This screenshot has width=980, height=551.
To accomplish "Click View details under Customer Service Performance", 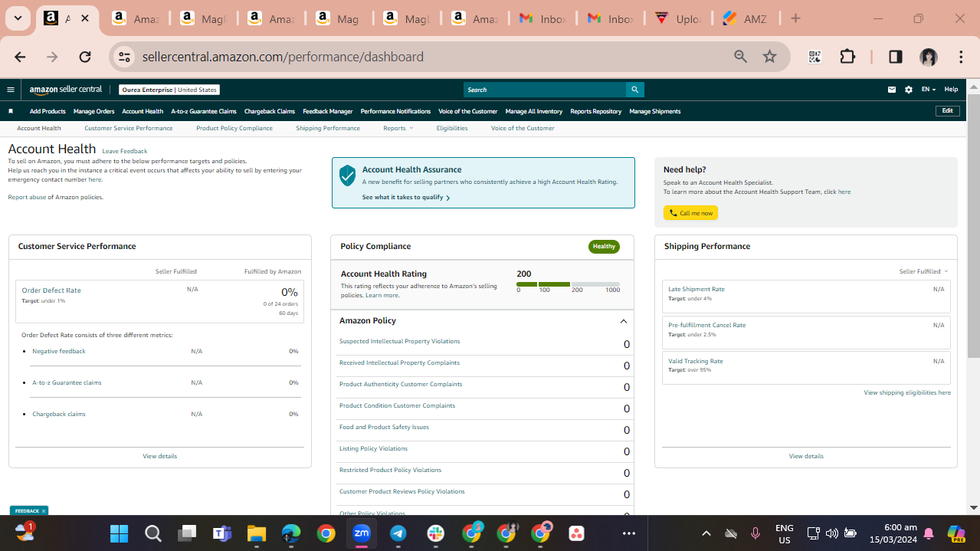I will [x=159, y=456].
